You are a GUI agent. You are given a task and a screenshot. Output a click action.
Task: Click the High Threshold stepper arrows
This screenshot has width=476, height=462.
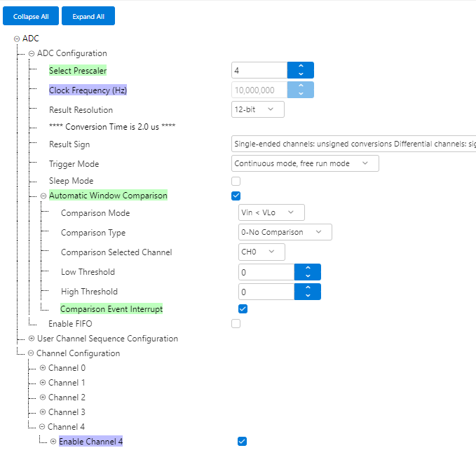pyautogui.click(x=307, y=292)
